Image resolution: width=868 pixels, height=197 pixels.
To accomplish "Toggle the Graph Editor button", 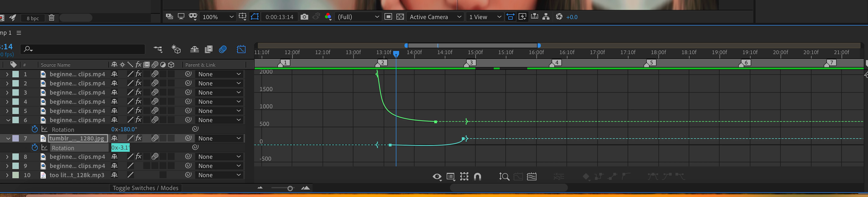I will [241, 49].
